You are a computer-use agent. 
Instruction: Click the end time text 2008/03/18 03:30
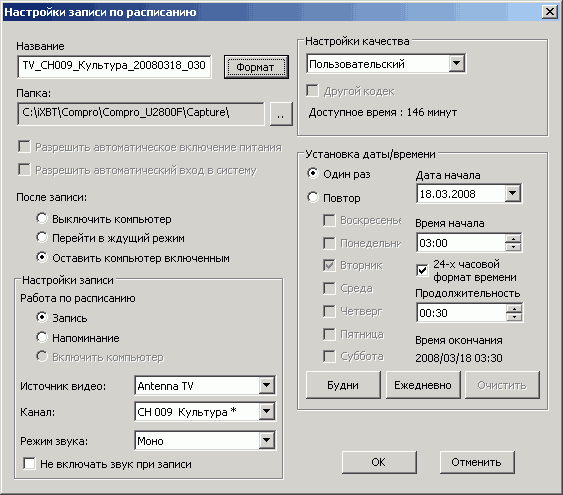(x=459, y=358)
